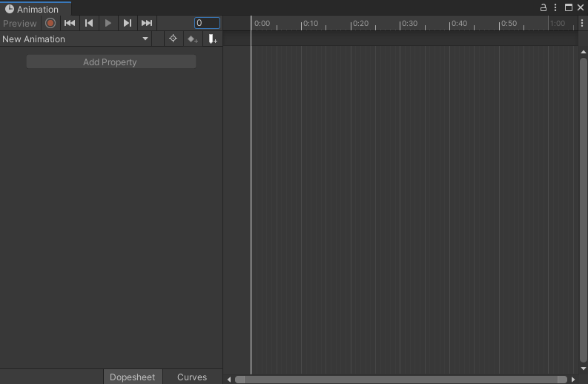Jump to the last keyframe
The height and width of the screenshot is (384, 588).
click(147, 23)
